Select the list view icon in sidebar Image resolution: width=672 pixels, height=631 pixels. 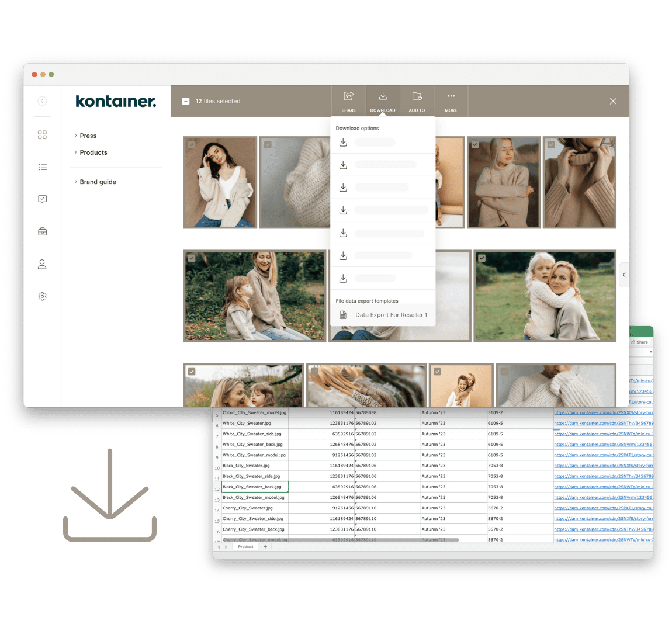[x=42, y=167]
